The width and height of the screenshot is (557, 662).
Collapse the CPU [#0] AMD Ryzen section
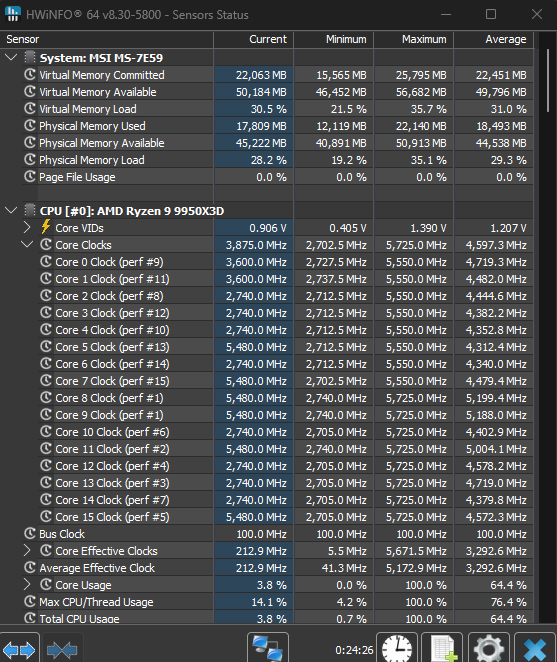(x=11, y=210)
